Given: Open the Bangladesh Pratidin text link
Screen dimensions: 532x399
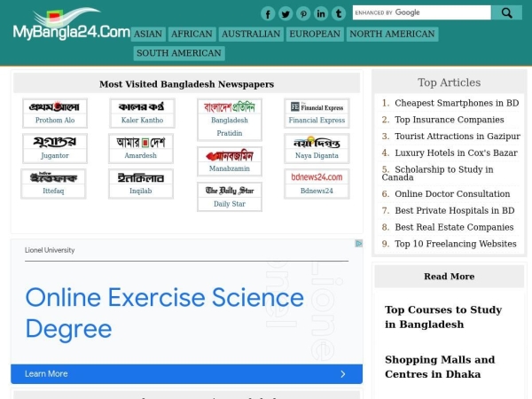Looking at the screenshot, I should tap(230, 127).
